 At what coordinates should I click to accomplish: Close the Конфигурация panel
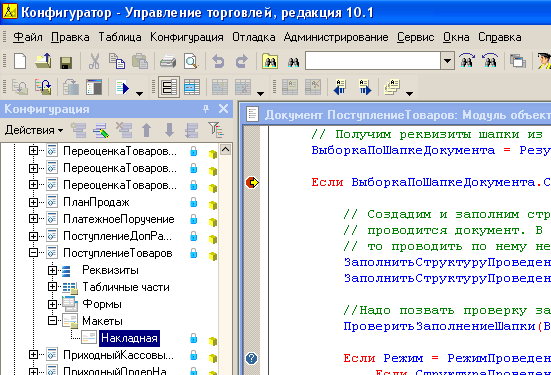pyautogui.click(x=223, y=109)
